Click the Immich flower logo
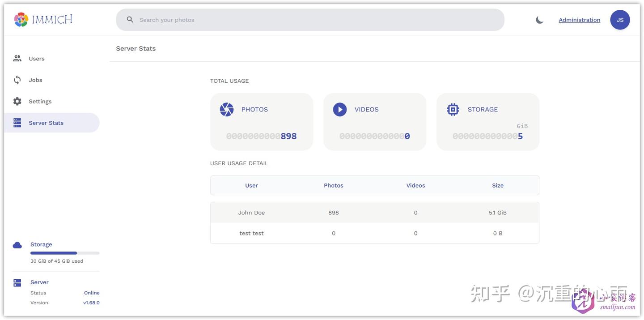 (x=21, y=20)
